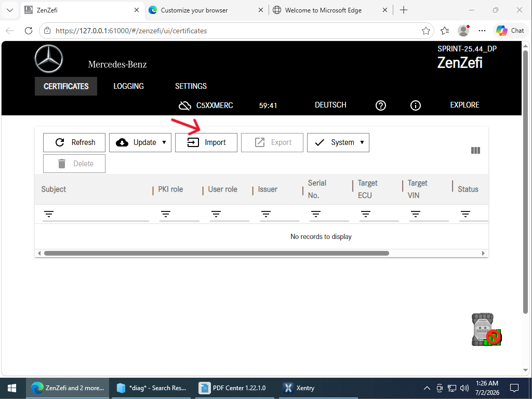Expand the System dropdown
Viewport: 532px width, 399px height.
click(338, 142)
